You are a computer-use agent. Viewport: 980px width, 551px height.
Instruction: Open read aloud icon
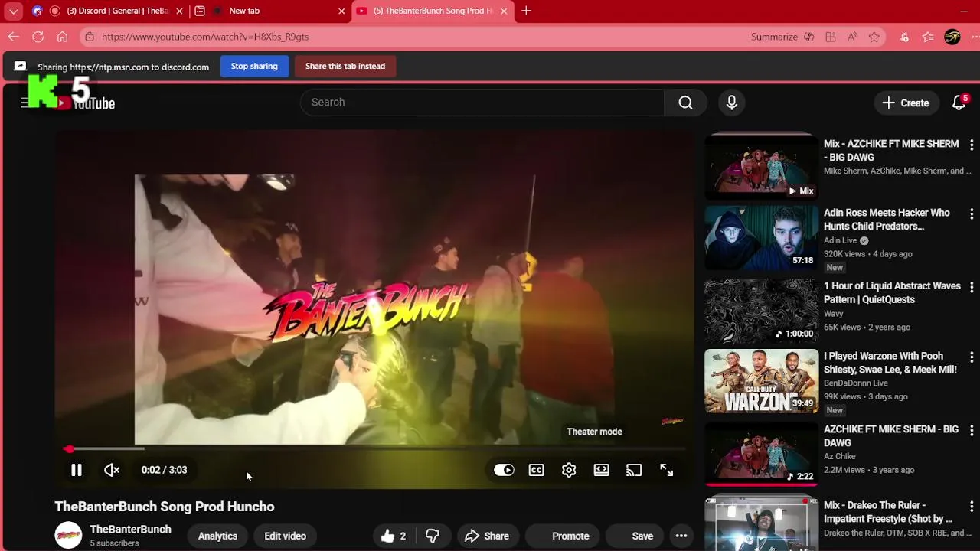coord(852,37)
